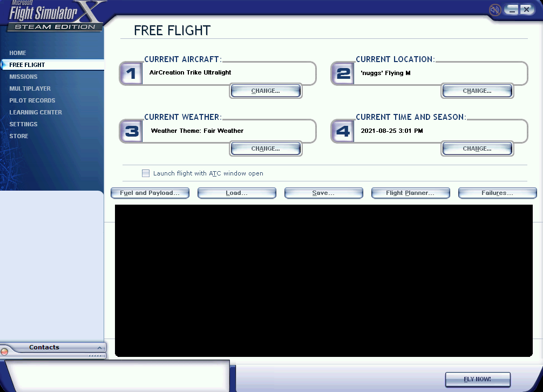Image resolution: width=543 pixels, height=392 pixels.
Task: Open the Flight Planner
Action: (410, 193)
